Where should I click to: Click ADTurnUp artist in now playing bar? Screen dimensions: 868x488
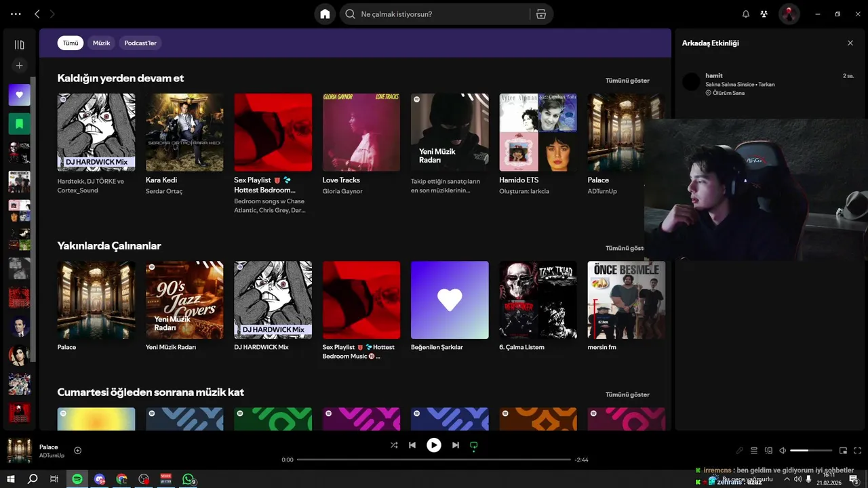pyautogui.click(x=52, y=455)
